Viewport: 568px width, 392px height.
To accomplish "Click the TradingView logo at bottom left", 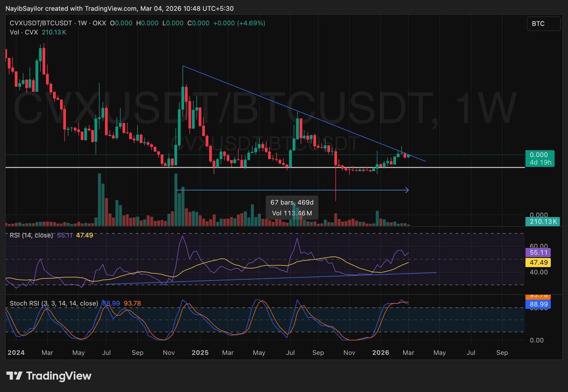I will (x=47, y=376).
